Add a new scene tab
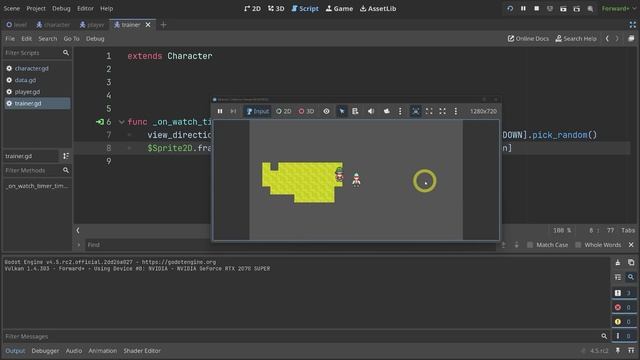 tap(163, 25)
